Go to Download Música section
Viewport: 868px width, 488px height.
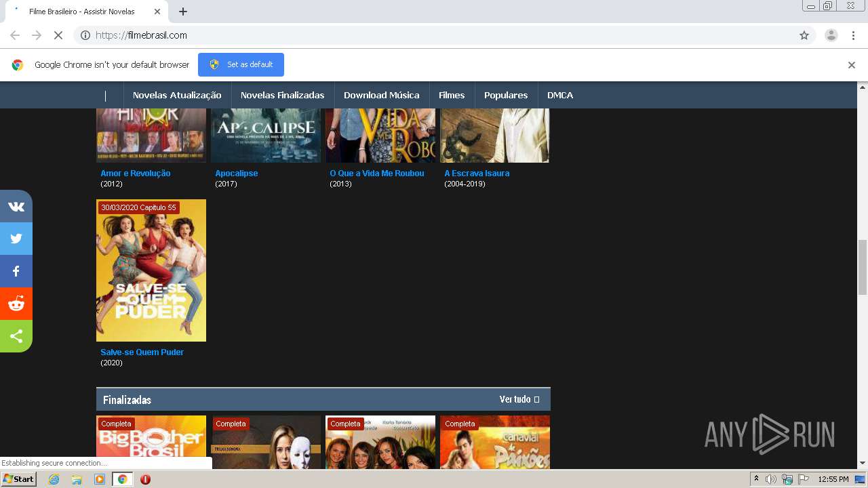pos(381,95)
